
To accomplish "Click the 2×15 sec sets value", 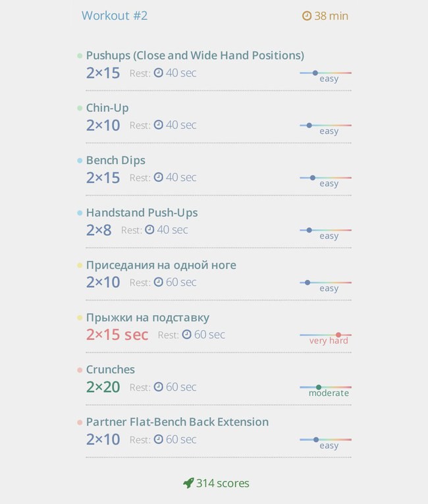I will [x=117, y=335].
